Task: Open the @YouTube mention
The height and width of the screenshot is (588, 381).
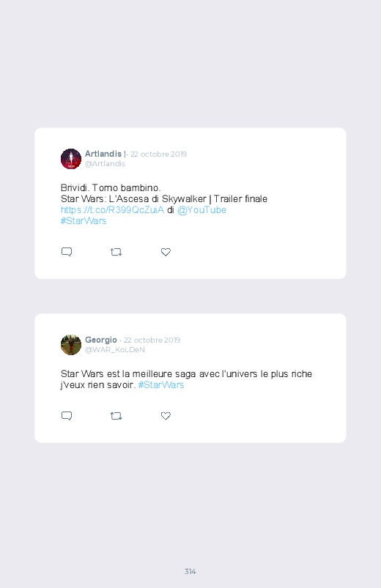Action: pyautogui.click(x=201, y=209)
